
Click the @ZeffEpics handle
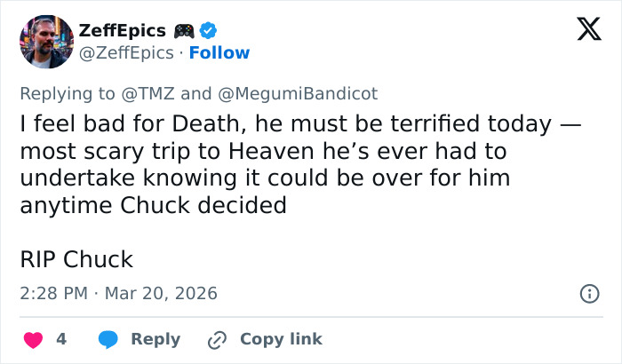127,52
